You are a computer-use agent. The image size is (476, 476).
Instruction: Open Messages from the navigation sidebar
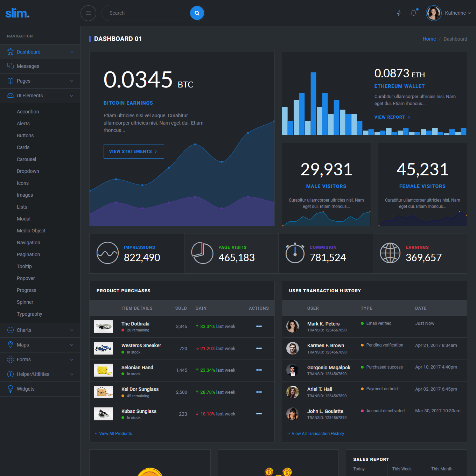tap(28, 66)
